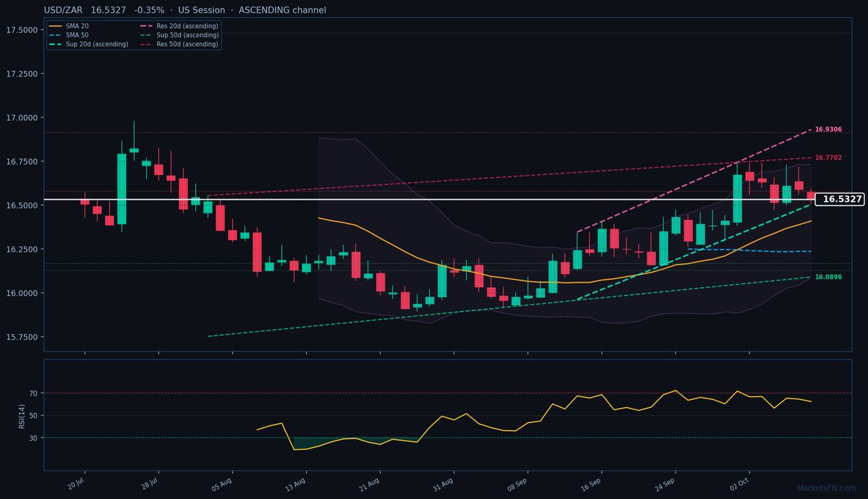Select the RSI 70 axis label
Image resolution: width=868 pixels, height=499 pixels.
(33, 393)
